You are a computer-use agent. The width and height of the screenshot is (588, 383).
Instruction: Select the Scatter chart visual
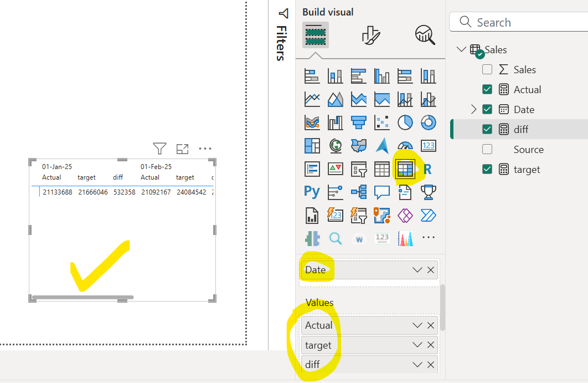(381, 123)
